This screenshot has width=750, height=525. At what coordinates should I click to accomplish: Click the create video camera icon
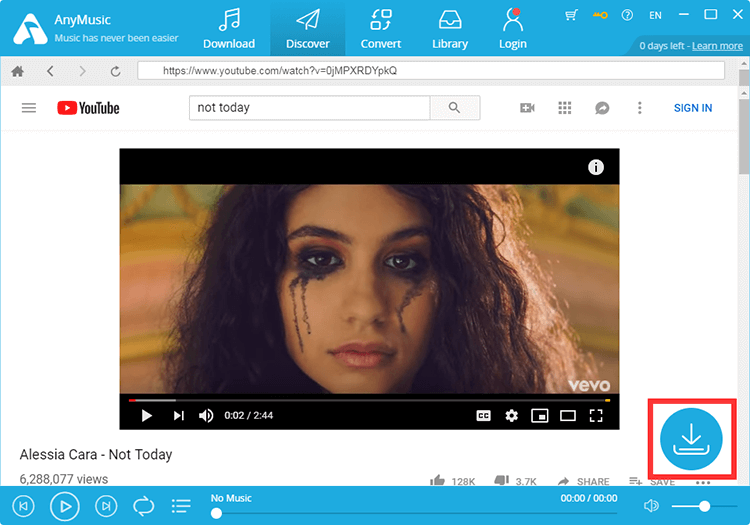[x=527, y=108]
